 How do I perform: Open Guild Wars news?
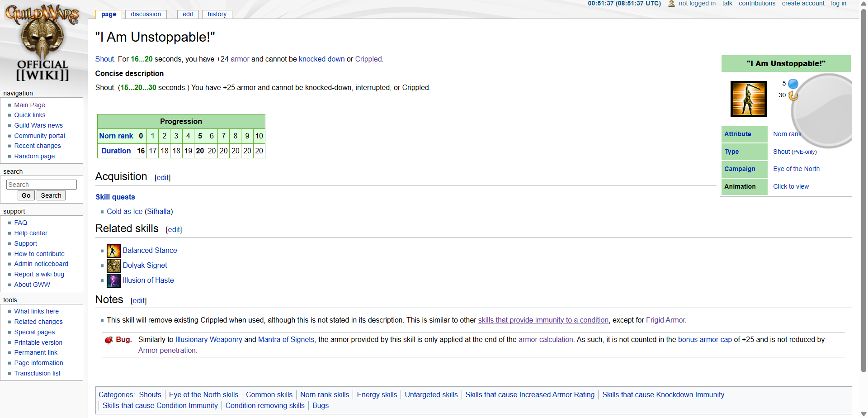pyautogui.click(x=38, y=125)
